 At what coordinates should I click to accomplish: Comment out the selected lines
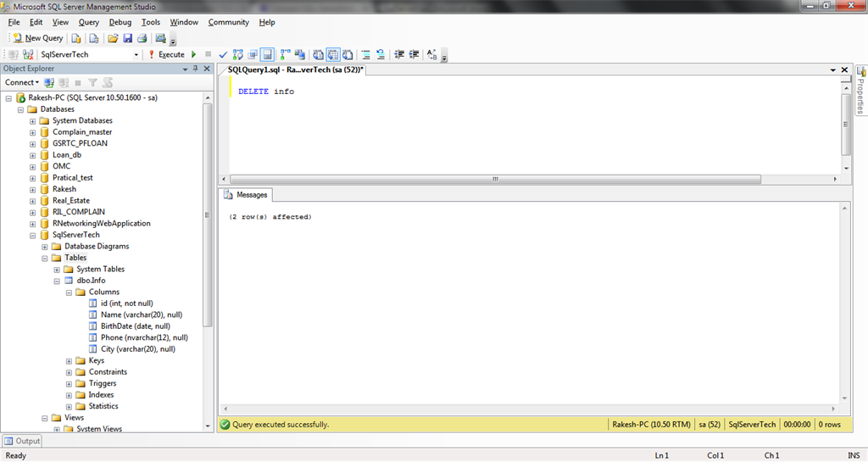coord(366,54)
